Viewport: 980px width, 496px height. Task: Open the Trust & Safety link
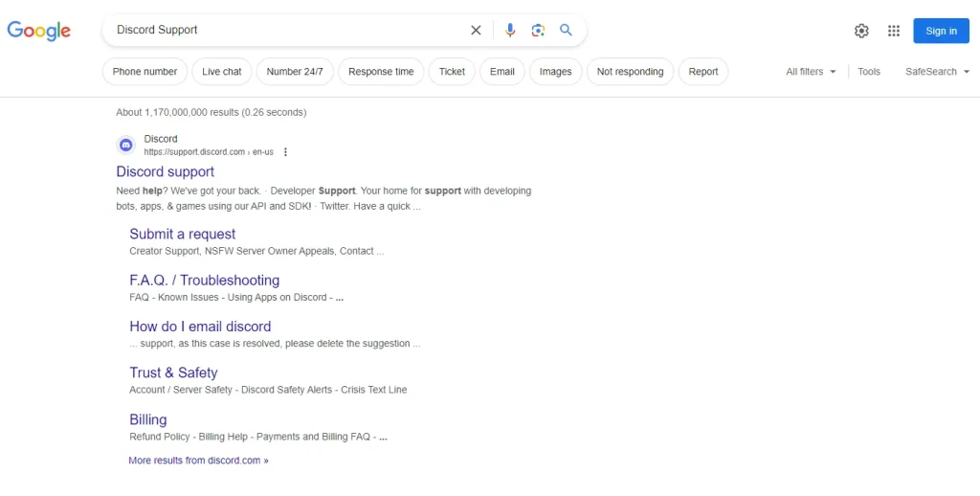pyautogui.click(x=173, y=372)
